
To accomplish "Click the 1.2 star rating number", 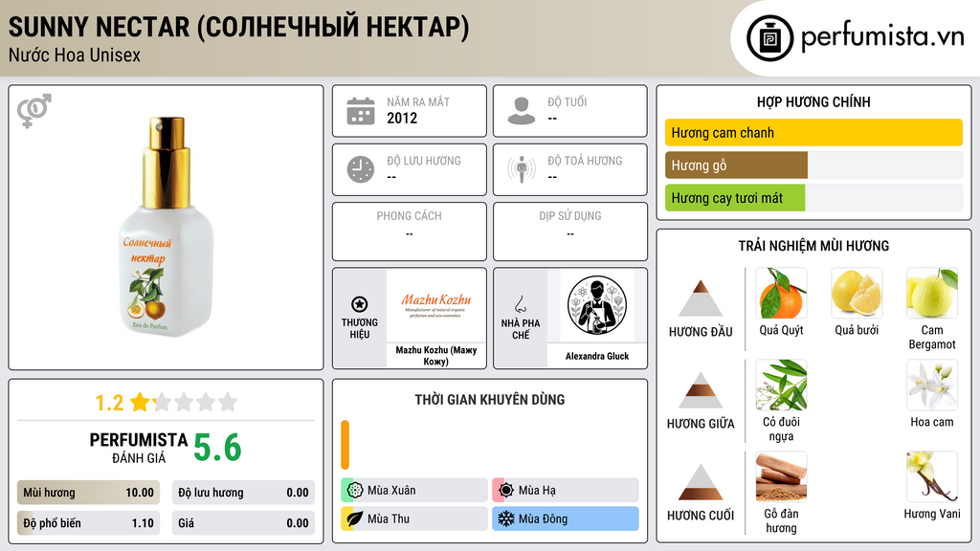I will pyautogui.click(x=109, y=403).
